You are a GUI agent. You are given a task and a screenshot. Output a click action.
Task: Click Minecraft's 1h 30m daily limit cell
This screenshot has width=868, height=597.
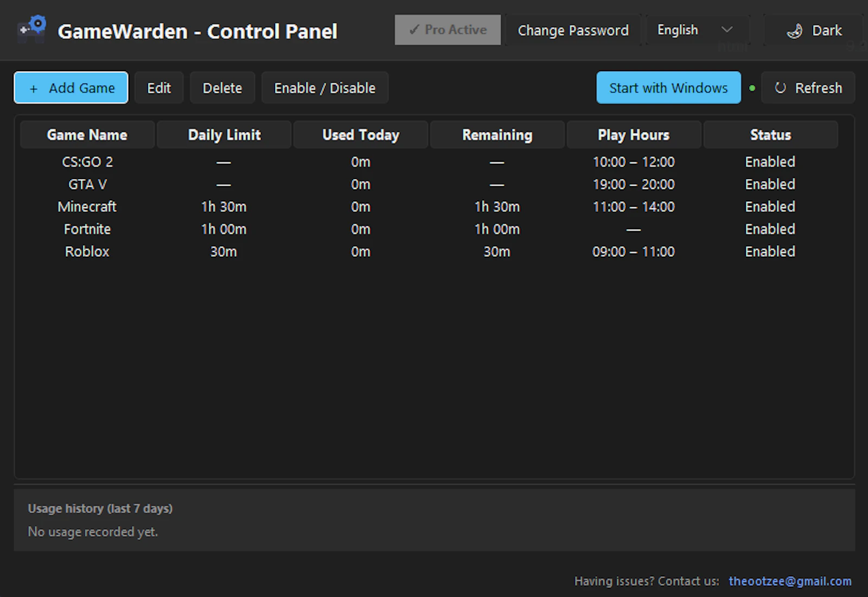(224, 207)
